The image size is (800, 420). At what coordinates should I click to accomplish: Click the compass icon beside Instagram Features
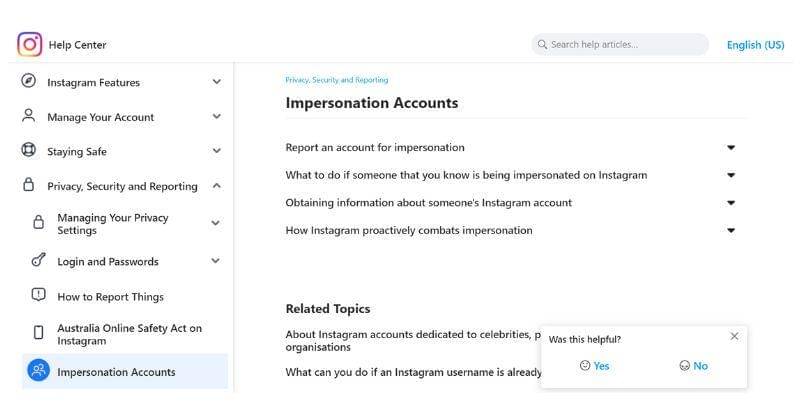pyautogui.click(x=28, y=82)
